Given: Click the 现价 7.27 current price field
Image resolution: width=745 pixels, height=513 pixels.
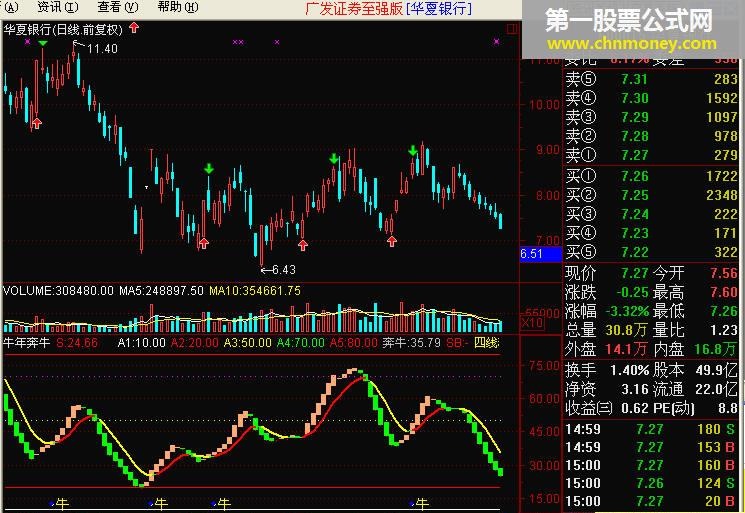Looking at the screenshot, I should tap(607, 273).
